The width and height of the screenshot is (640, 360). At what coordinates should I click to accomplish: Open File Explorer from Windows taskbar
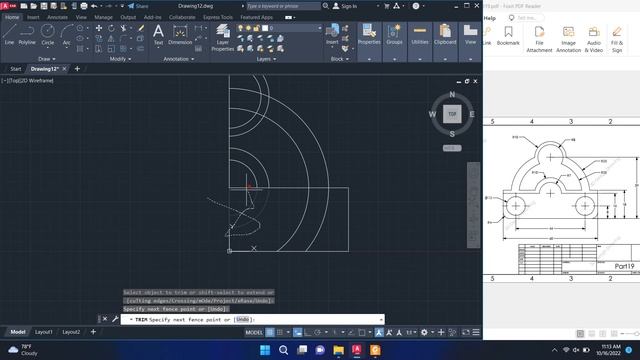[338, 350]
